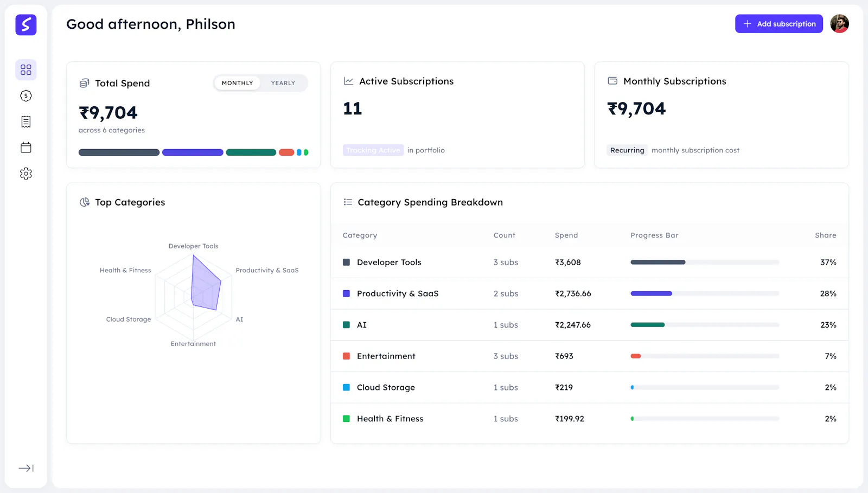Click the Total Spend coins icon
The image size is (868, 493).
click(x=84, y=83)
